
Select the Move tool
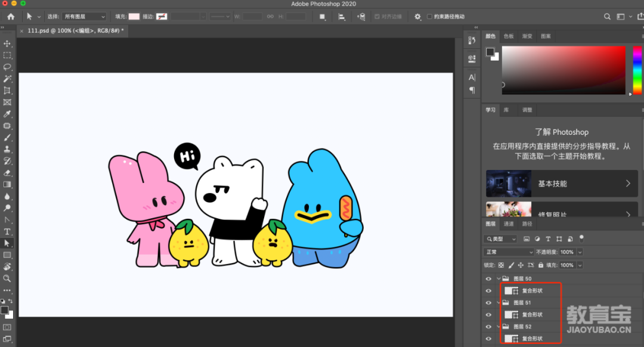click(x=7, y=44)
